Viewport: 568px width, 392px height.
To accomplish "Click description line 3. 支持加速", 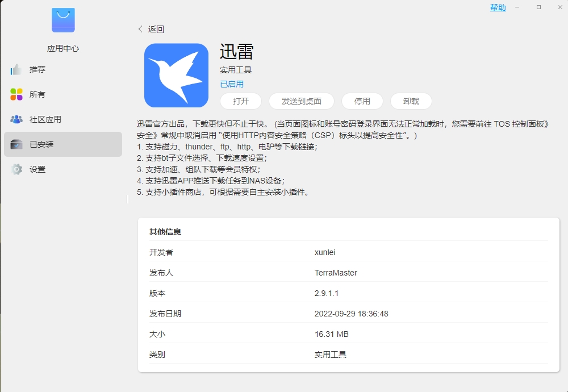I will (x=198, y=169).
